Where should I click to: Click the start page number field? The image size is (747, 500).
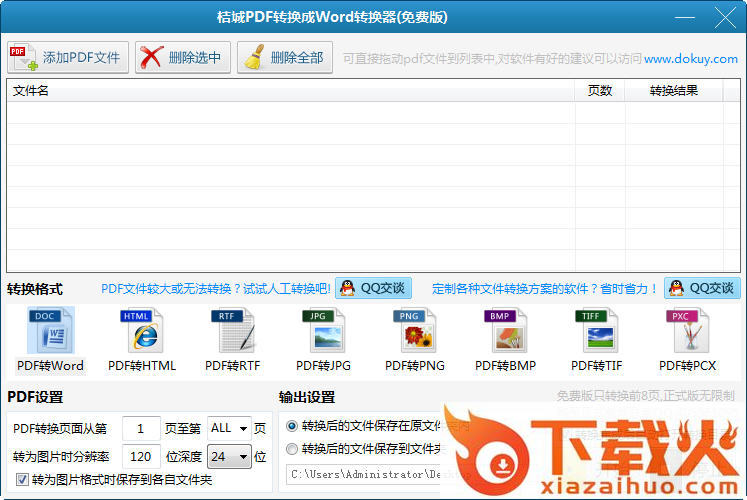click(x=141, y=429)
